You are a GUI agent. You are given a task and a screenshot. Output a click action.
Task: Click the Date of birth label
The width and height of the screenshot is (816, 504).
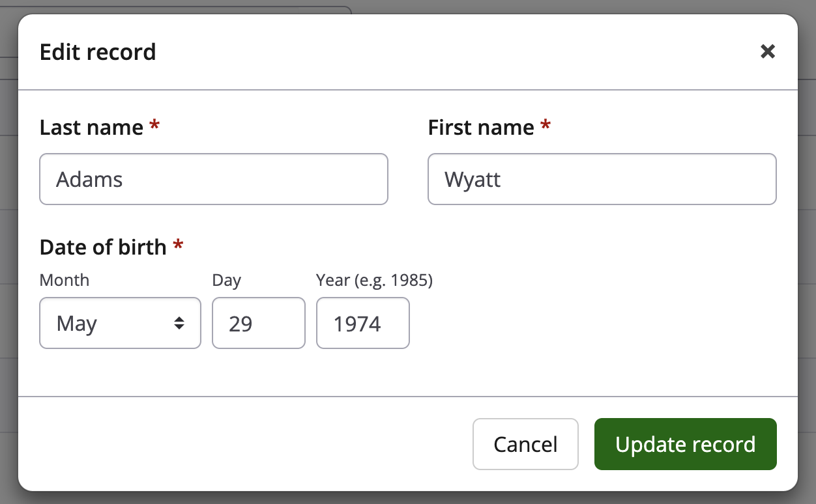103,247
